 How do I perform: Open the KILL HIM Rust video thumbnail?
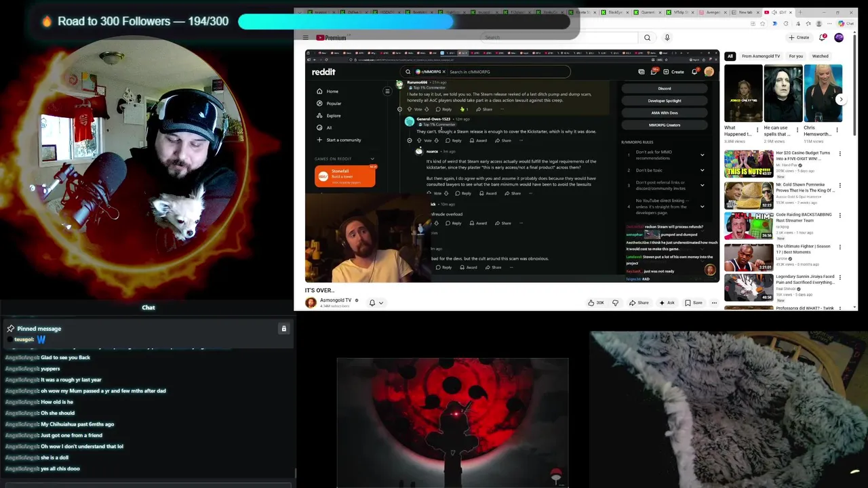click(749, 226)
